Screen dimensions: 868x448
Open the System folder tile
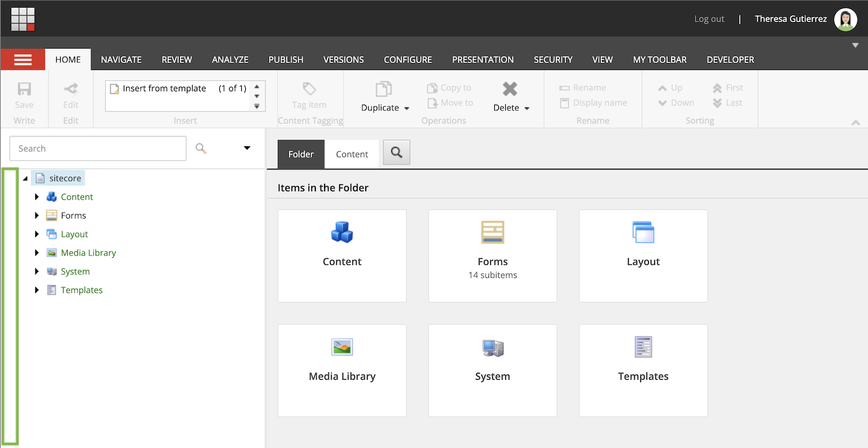492,371
